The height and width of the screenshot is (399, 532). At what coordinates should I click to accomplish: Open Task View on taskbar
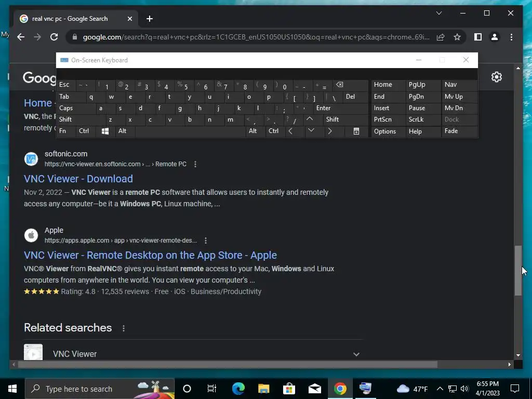[x=212, y=389]
